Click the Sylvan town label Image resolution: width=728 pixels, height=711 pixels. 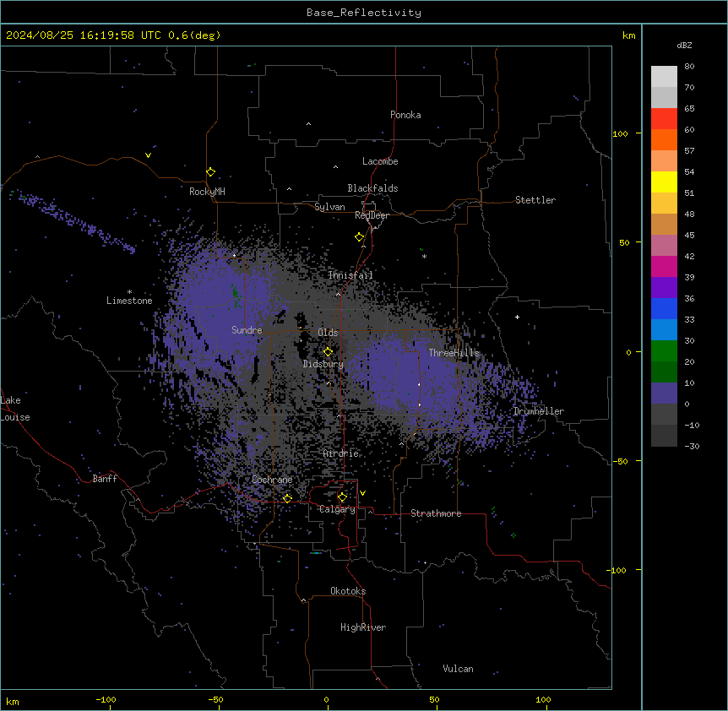(x=329, y=207)
